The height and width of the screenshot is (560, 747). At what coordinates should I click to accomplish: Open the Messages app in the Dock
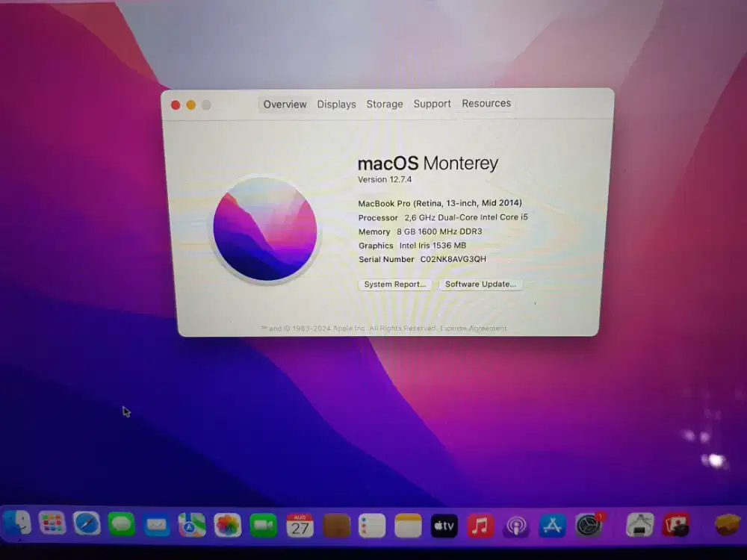click(122, 525)
